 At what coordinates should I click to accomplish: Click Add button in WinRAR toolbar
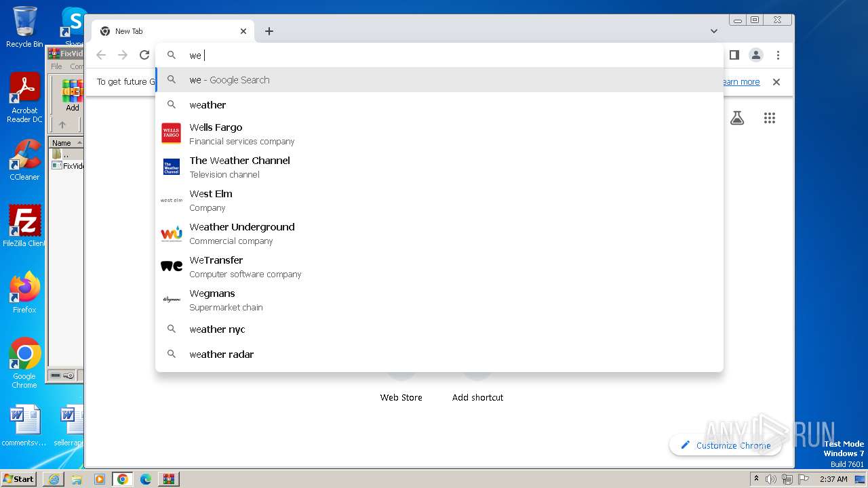pyautogui.click(x=72, y=96)
